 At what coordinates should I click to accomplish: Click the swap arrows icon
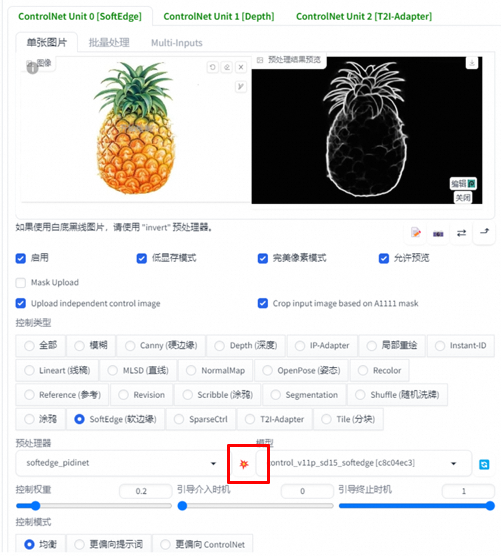[x=461, y=233]
